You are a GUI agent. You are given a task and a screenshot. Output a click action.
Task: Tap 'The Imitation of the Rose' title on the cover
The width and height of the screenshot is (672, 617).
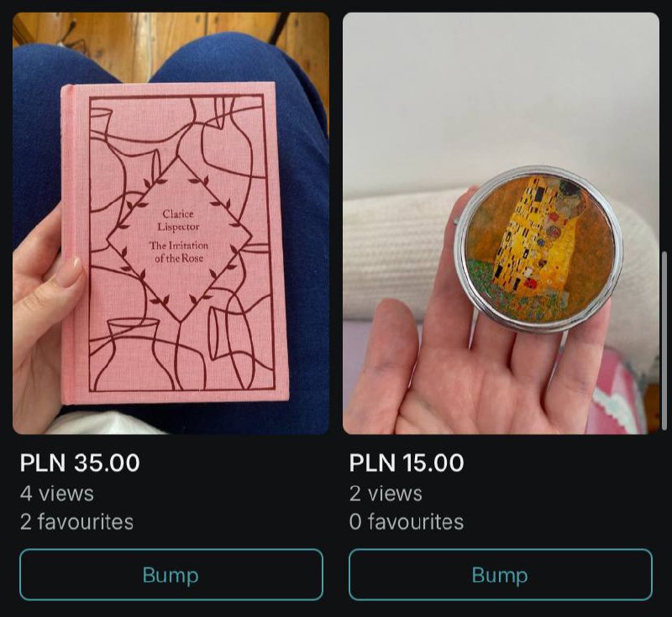tap(179, 252)
